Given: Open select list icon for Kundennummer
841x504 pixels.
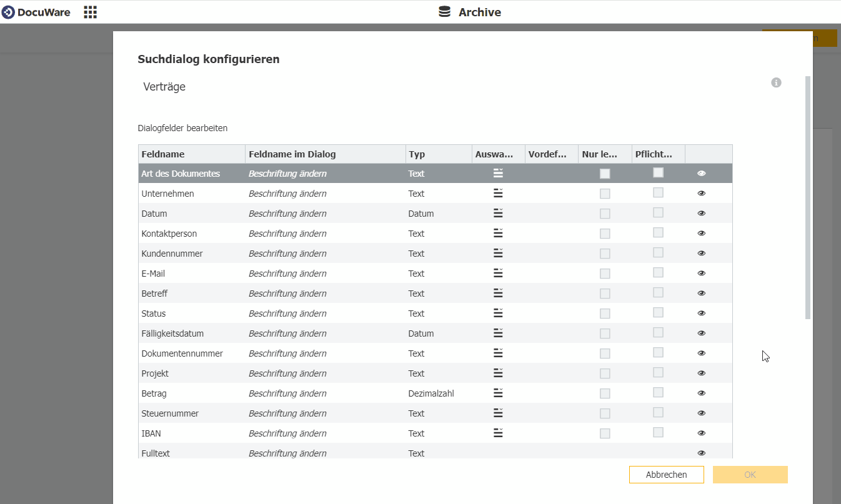Looking at the screenshot, I should coord(498,254).
